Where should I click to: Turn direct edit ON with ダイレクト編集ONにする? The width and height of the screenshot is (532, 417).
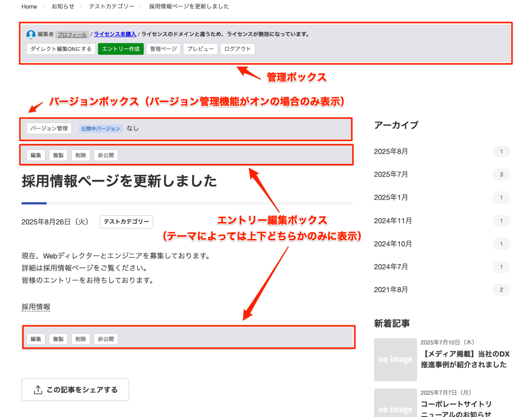pos(61,49)
